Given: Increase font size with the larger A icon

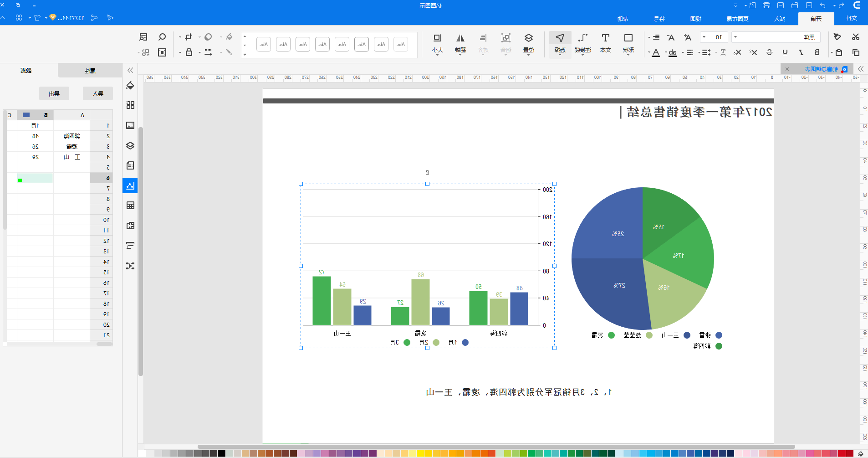Looking at the screenshot, I should 688,37.
